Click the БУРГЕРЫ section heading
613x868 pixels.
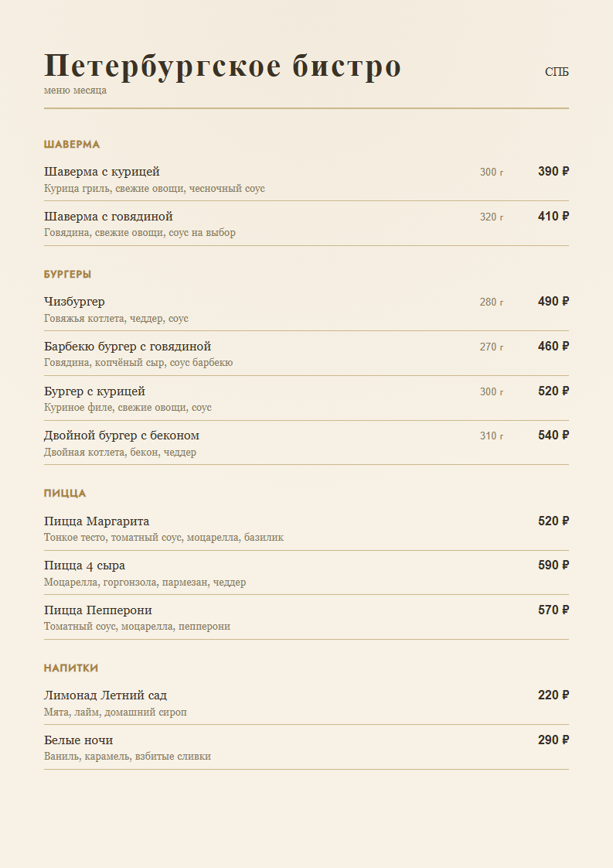click(x=67, y=275)
